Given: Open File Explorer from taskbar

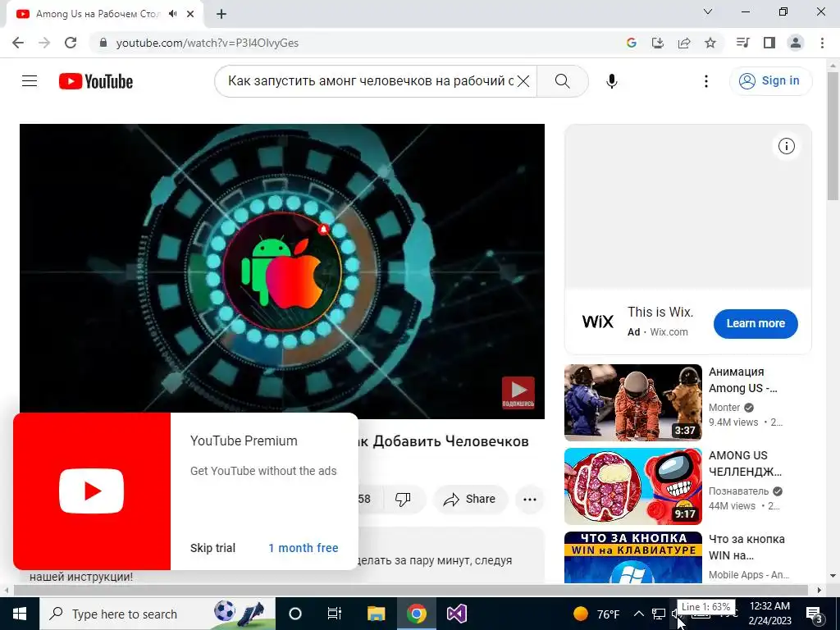Looking at the screenshot, I should pos(376,614).
